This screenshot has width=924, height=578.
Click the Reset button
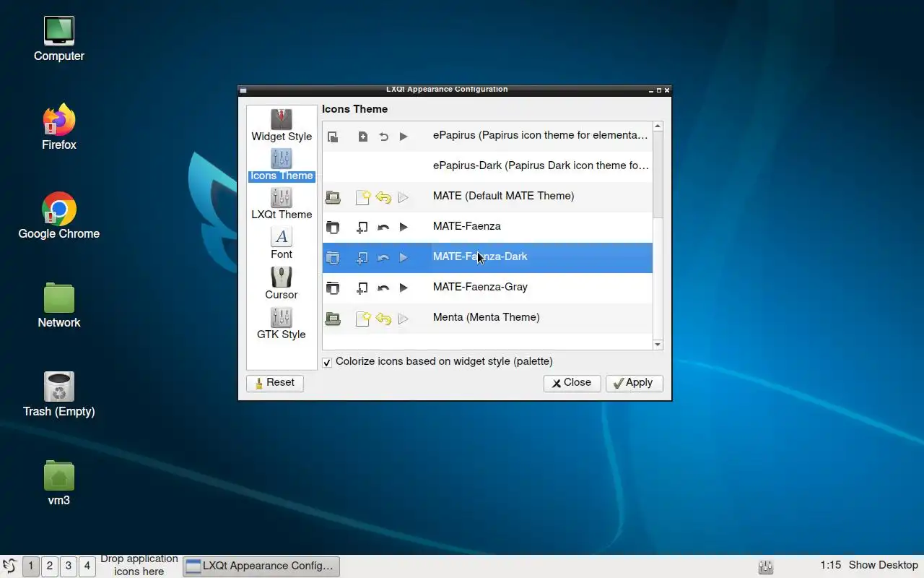point(275,383)
